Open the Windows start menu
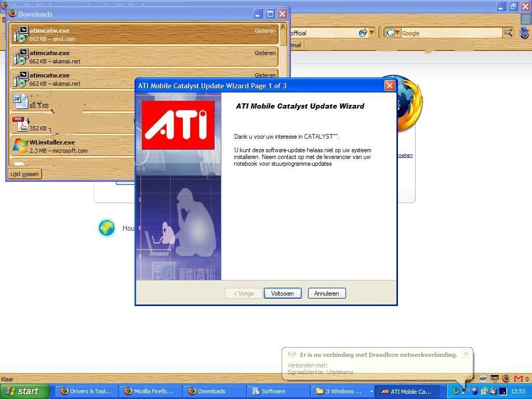Viewport: 532px width, 399px height. 24,391
